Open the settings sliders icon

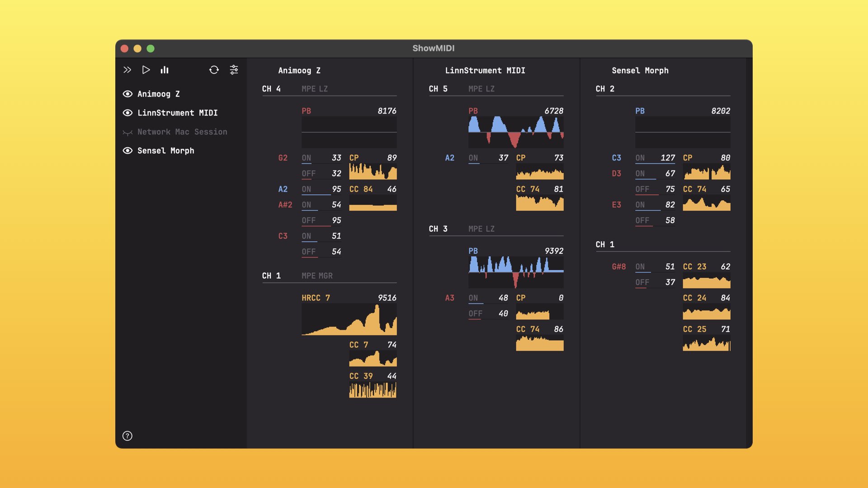234,70
